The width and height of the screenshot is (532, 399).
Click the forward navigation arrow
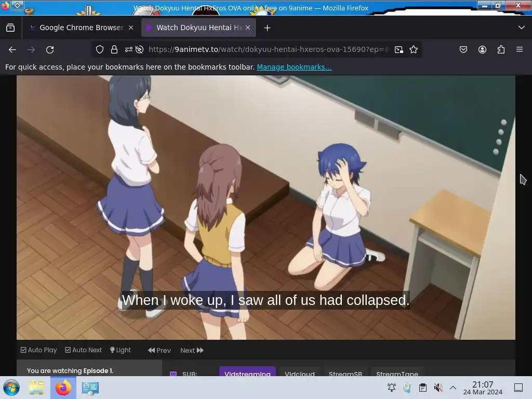[x=31, y=50]
